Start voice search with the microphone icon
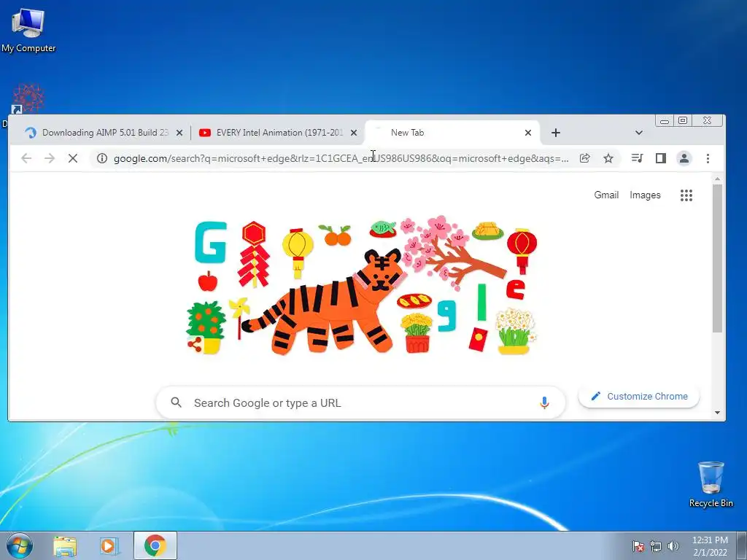 544,402
